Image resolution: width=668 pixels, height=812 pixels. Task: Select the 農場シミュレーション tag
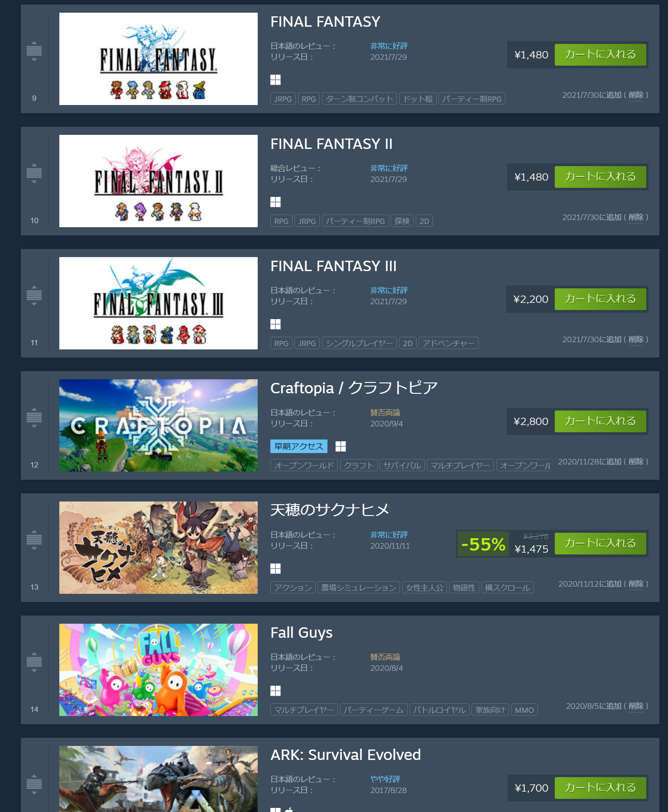pyautogui.click(x=359, y=588)
